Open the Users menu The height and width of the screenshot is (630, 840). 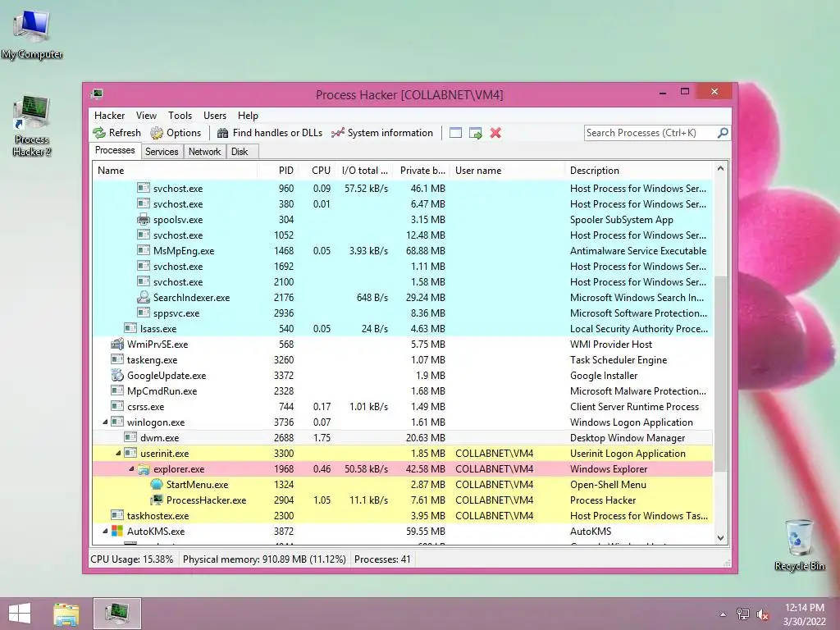click(x=215, y=116)
